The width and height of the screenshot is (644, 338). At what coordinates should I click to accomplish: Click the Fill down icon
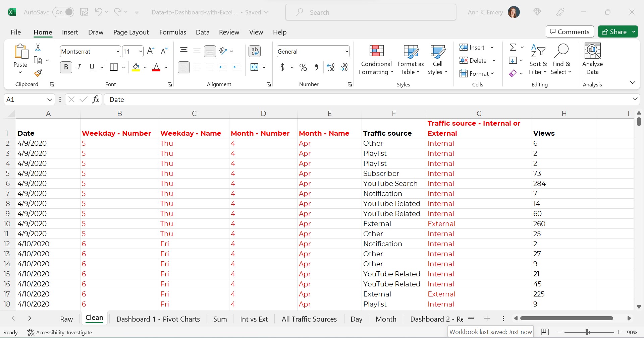tap(513, 60)
